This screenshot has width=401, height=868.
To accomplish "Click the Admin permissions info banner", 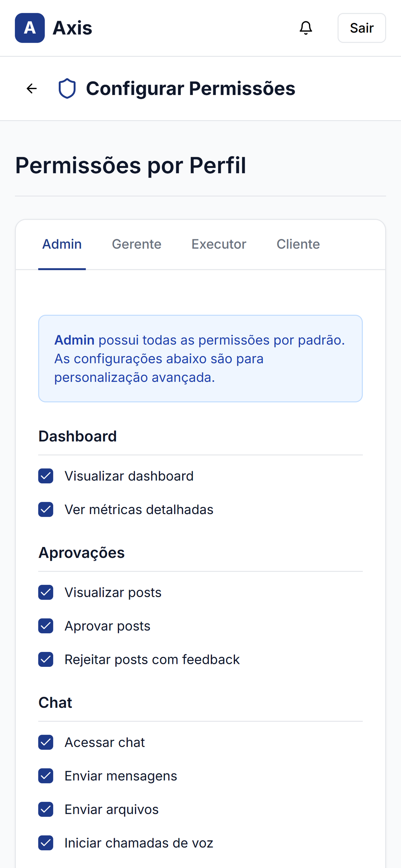I will (x=200, y=358).
